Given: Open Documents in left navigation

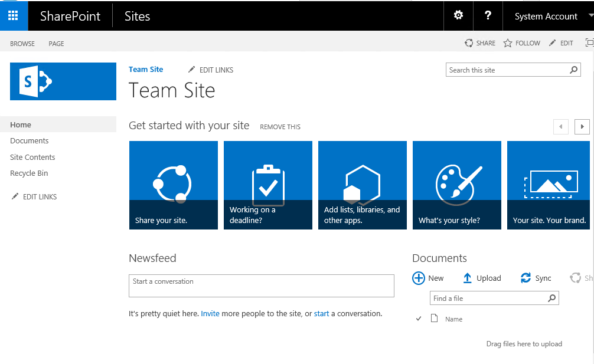Looking at the screenshot, I should pyautogui.click(x=30, y=141).
